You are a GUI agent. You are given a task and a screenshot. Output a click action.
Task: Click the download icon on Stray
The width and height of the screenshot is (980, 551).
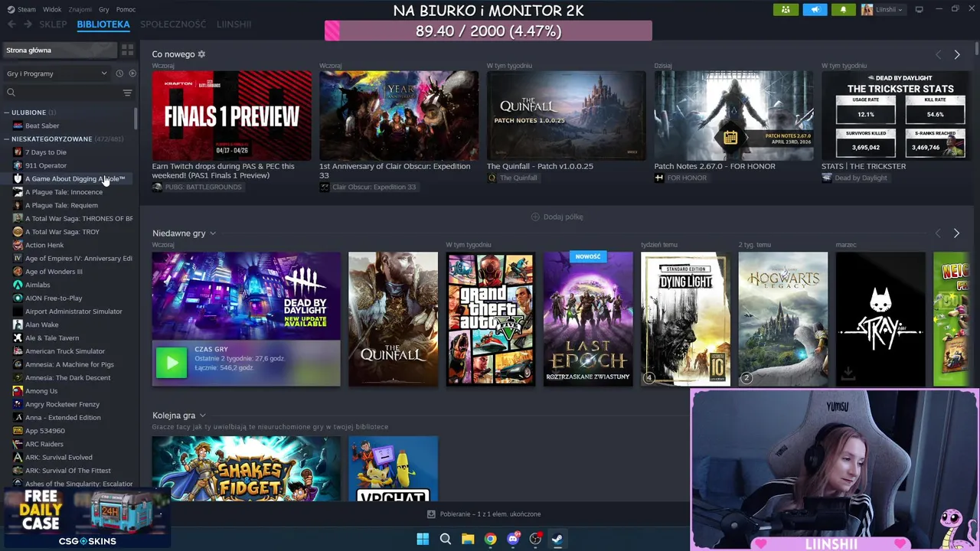pyautogui.click(x=848, y=373)
